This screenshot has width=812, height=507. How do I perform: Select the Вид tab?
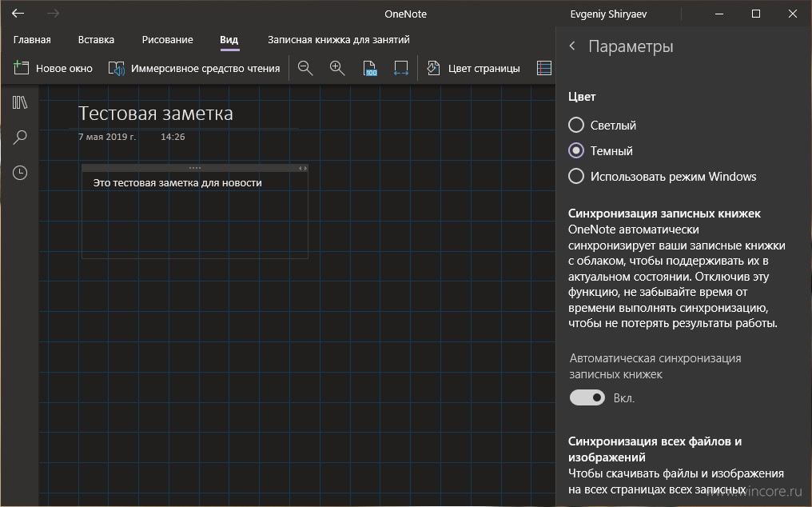click(229, 40)
